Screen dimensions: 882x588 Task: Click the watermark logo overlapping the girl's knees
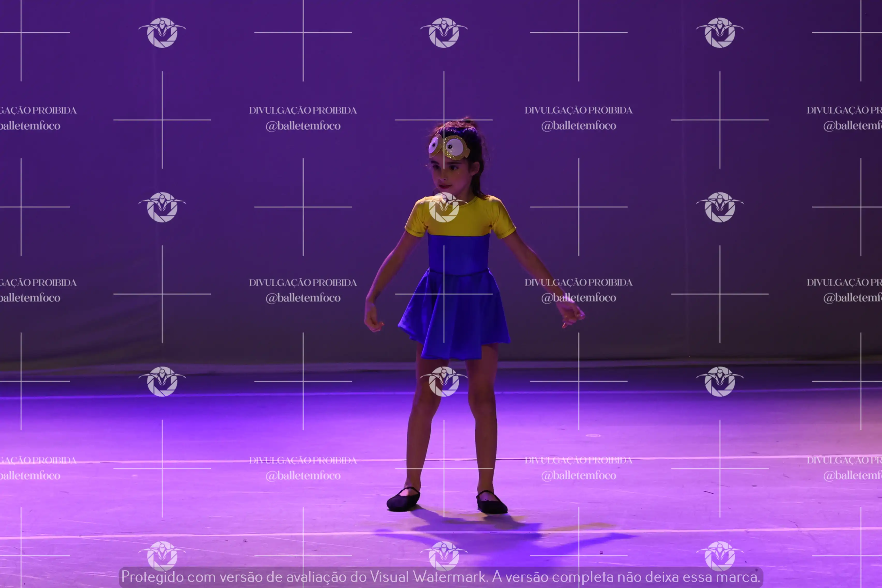(x=444, y=382)
